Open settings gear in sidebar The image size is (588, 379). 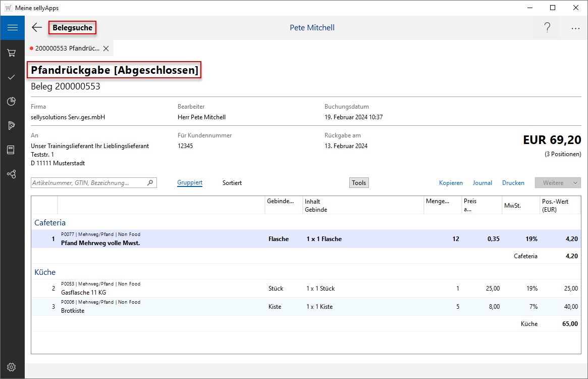pos(12,367)
